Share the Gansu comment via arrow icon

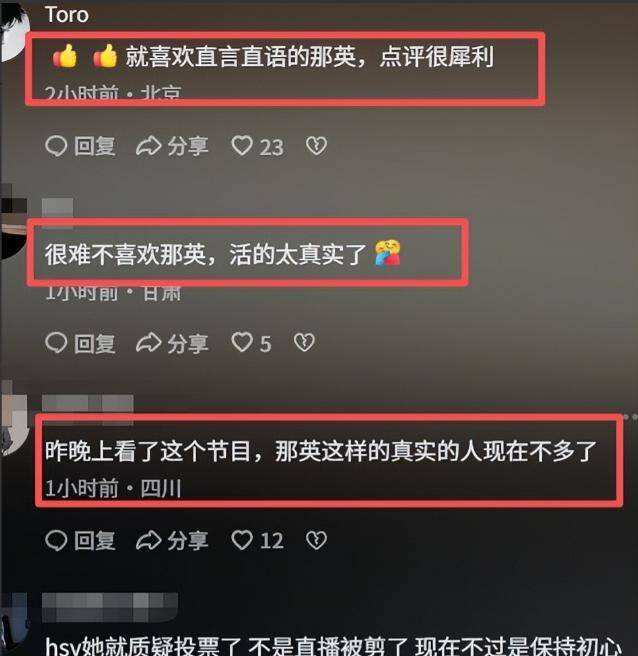(x=149, y=343)
